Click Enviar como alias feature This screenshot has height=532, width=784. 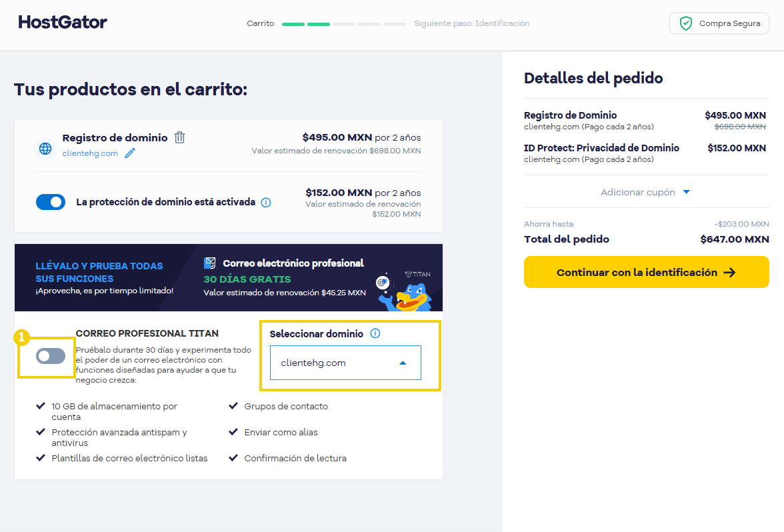(x=281, y=432)
